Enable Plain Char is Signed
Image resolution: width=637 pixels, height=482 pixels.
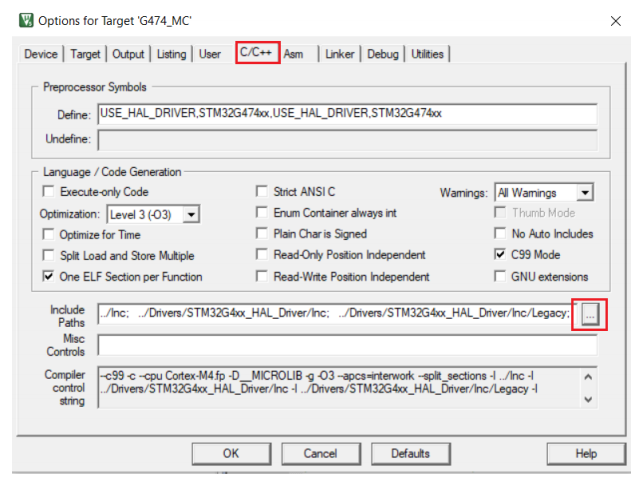click(262, 234)
